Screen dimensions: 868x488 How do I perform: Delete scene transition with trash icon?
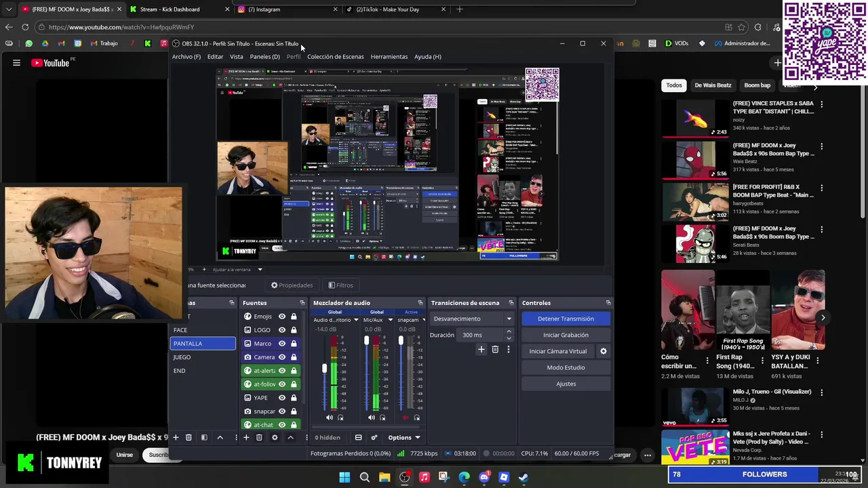(495, 350)
